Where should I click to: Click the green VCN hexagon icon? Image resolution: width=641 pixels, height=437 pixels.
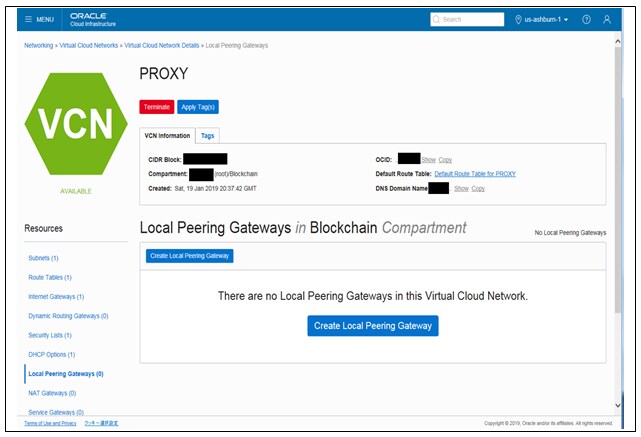76,124
